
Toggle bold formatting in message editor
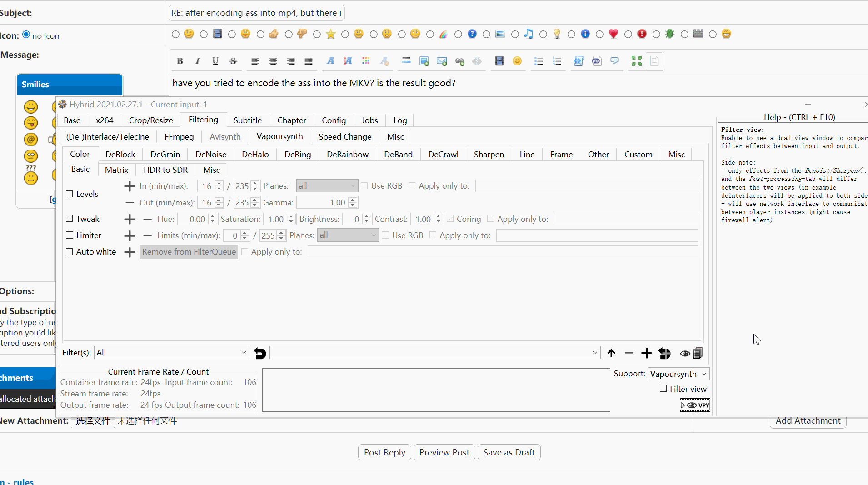coord(180,61)
